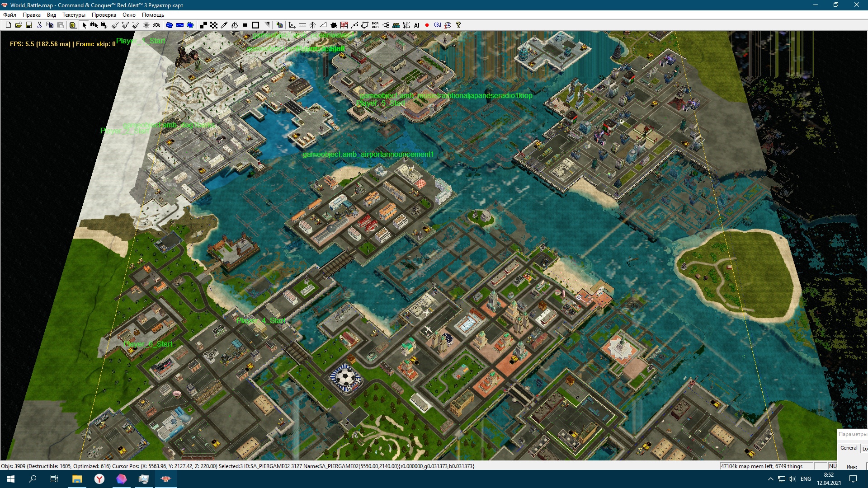
Task: Click the black filled square tool
Action: pos(245,25)
